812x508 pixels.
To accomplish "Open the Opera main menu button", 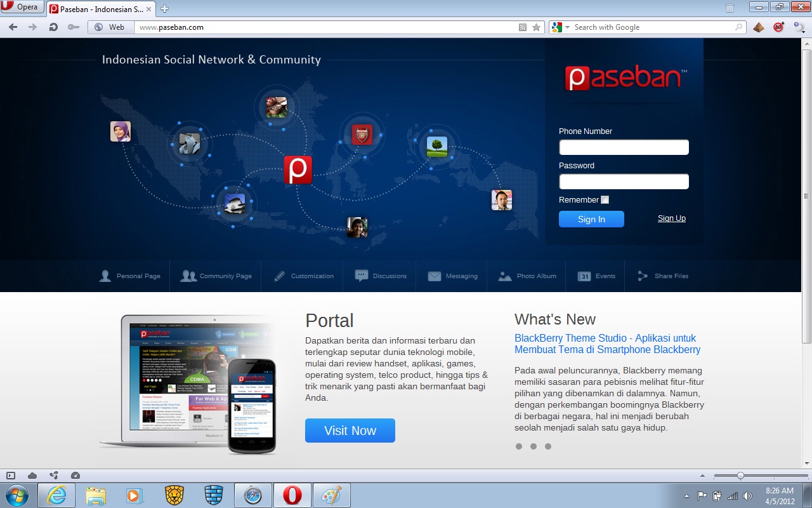I will pos(22,7).
